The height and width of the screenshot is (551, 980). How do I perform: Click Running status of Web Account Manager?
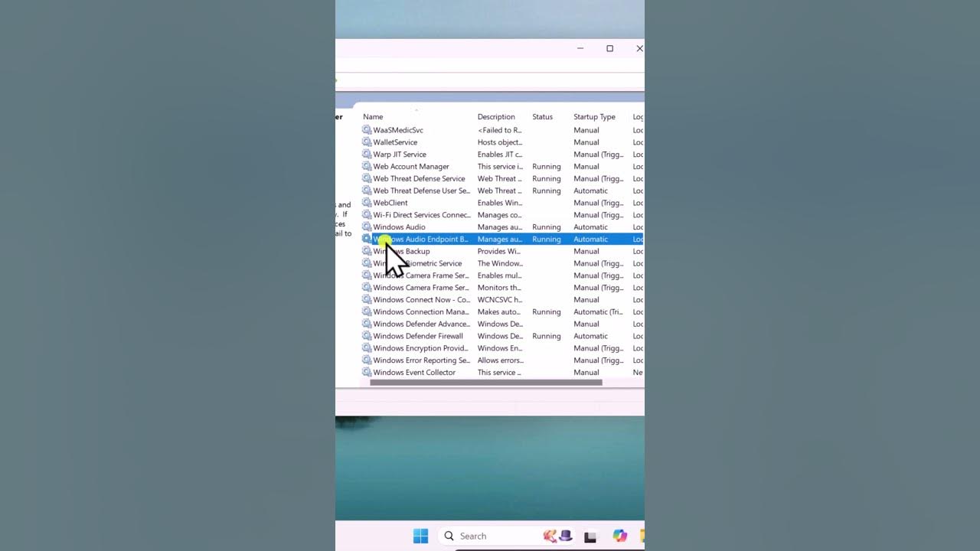tap(547, 167)
